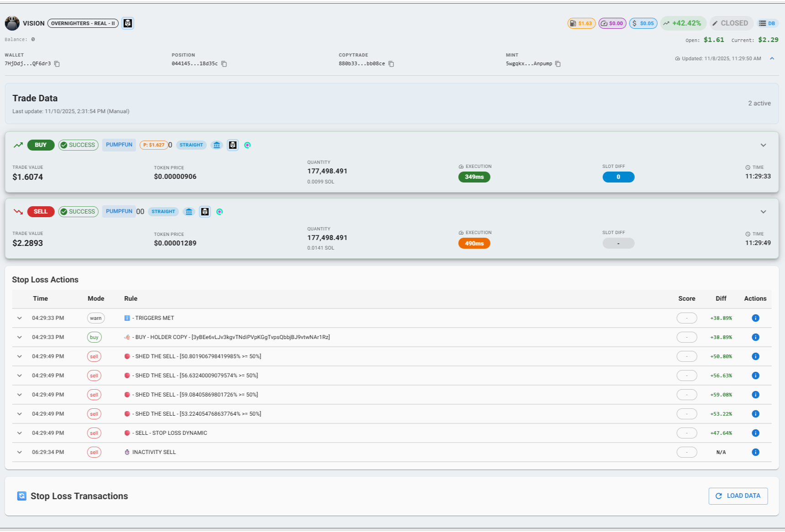The image size is (785, 532).
Task: Copy the wallet address
Action: tap(57, 64)
